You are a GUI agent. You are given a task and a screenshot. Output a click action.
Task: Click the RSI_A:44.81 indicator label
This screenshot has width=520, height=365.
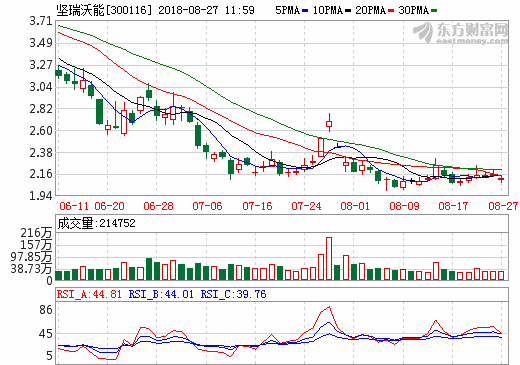pyautogui.click(x=89, y=294)
